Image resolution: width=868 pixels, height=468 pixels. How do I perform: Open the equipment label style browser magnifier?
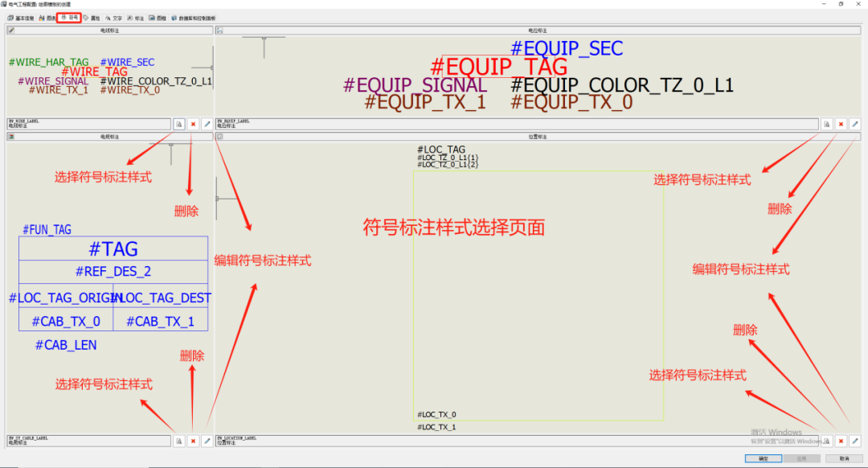click(x=827, y=124)
